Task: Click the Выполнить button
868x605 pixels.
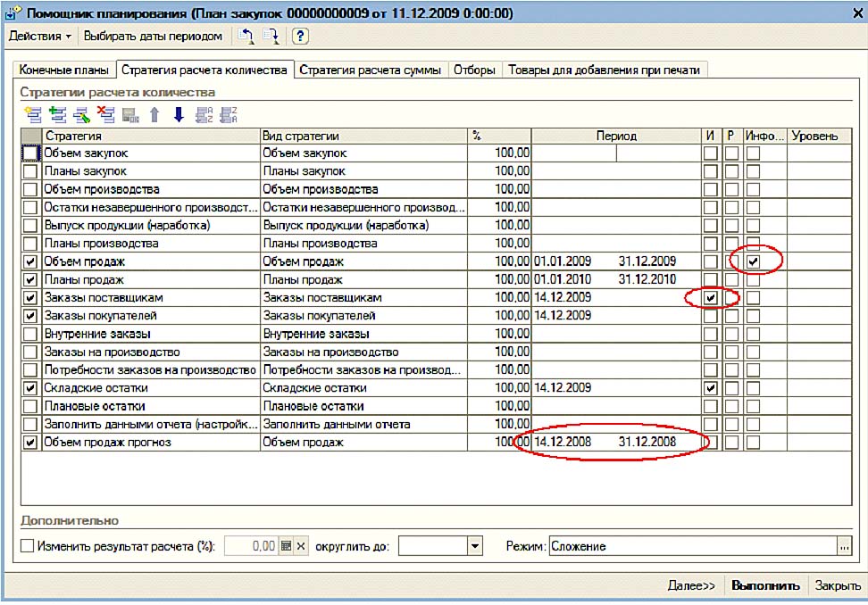Action: [765, 585]
